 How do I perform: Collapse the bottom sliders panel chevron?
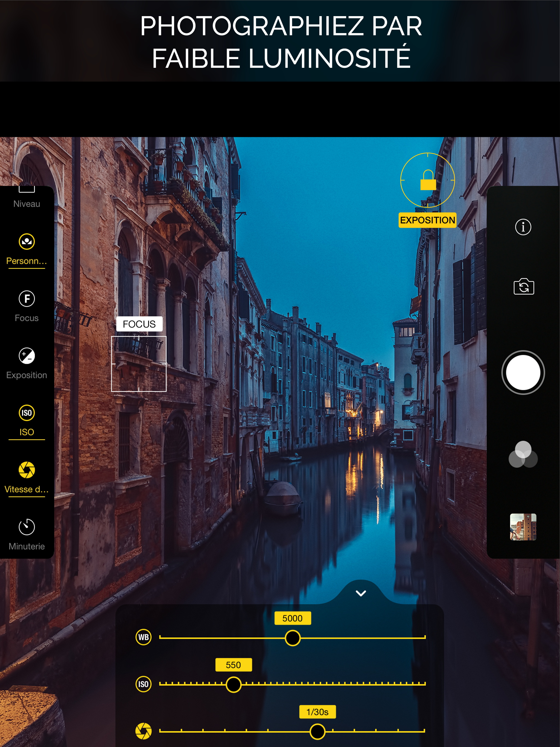(x=361, y=593)
